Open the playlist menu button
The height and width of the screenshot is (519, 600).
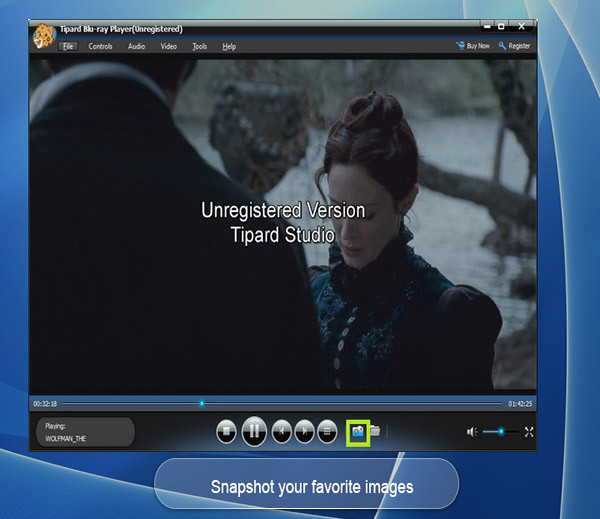[x=327, y=431]
